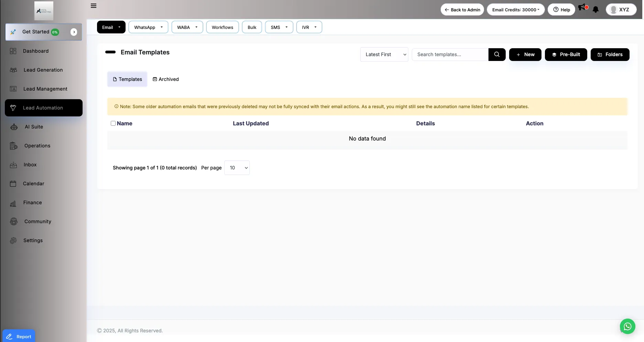Expand the Email Credits dropdown
This screenshot has height=342, width=644.
(516, 10)
